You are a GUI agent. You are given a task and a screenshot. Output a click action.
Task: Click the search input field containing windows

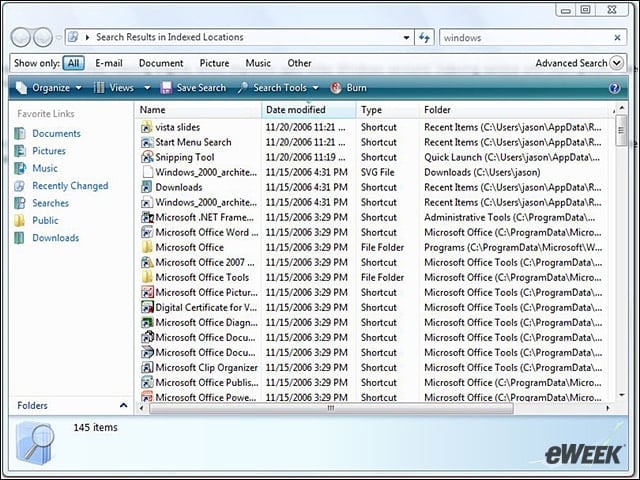tap(527, 38)
